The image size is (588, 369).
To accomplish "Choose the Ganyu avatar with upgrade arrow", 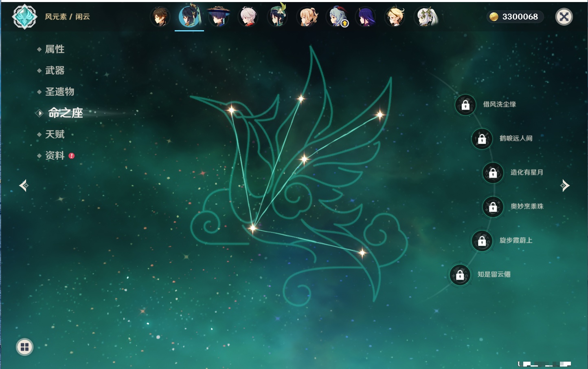I will tap(337, 17).
